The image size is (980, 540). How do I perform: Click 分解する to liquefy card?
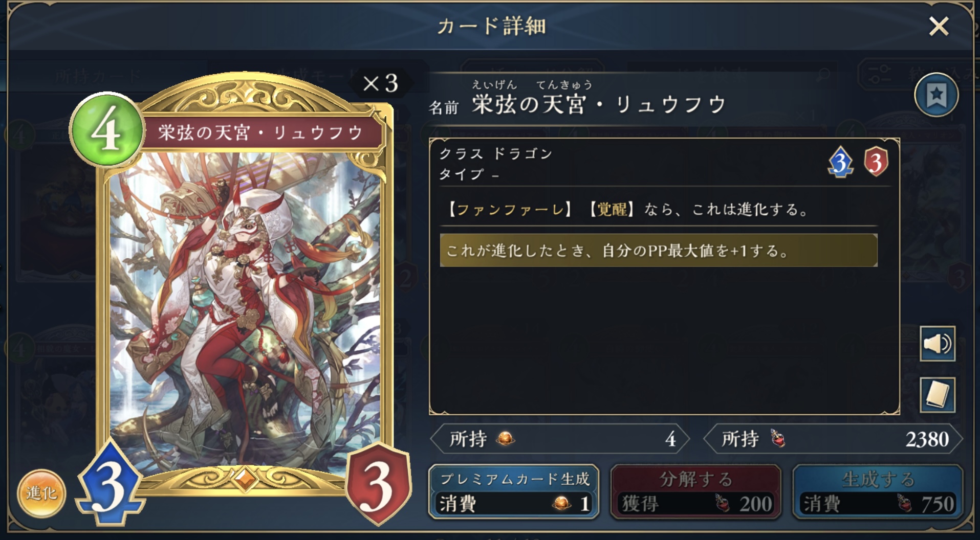[x=695, y=492]
